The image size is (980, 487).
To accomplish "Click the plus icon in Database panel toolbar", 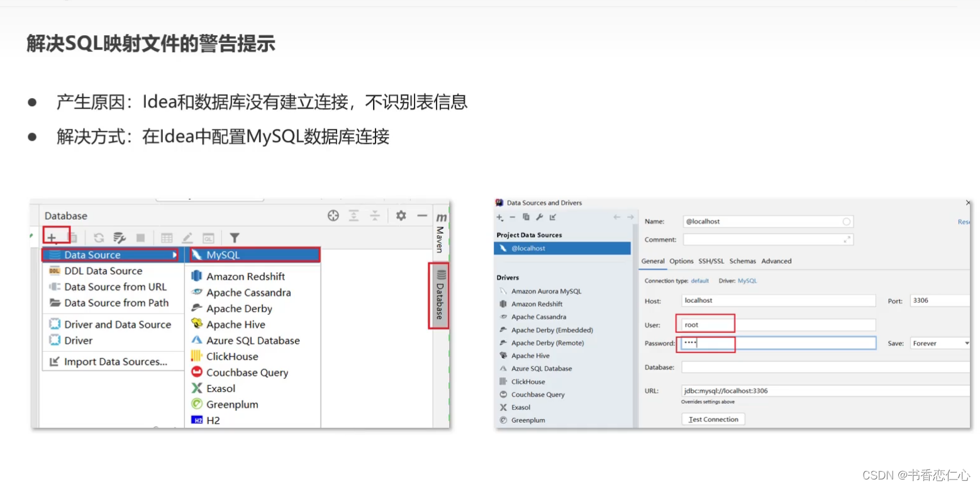I will pyautogui.click(x=52, y=238).
